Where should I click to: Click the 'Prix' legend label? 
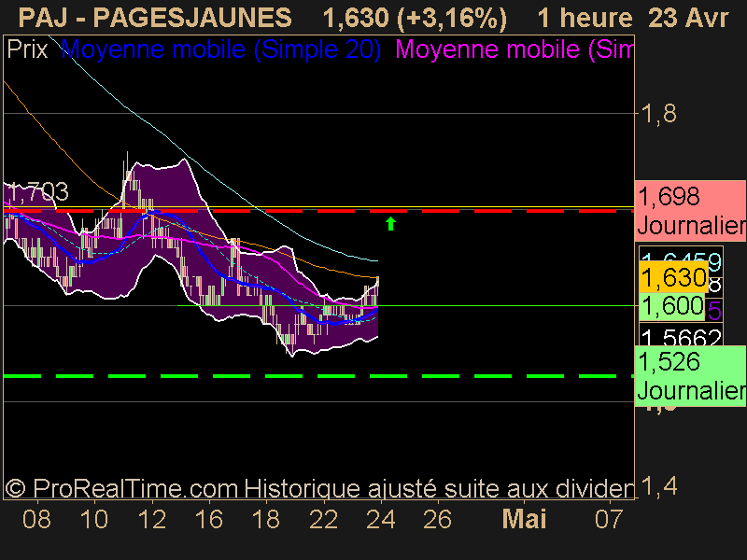click(28, 49)
